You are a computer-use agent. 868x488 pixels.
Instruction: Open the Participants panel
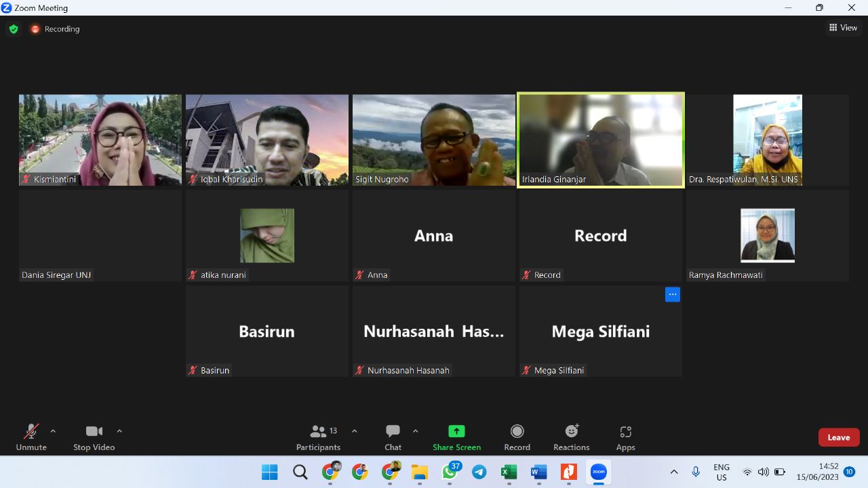click(318, 438)
